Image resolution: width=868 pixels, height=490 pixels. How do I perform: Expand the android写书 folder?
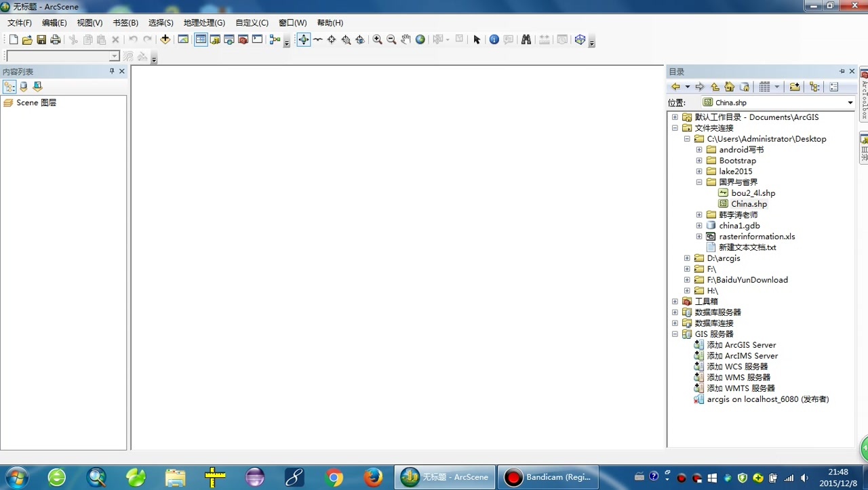tap(699, 150)
